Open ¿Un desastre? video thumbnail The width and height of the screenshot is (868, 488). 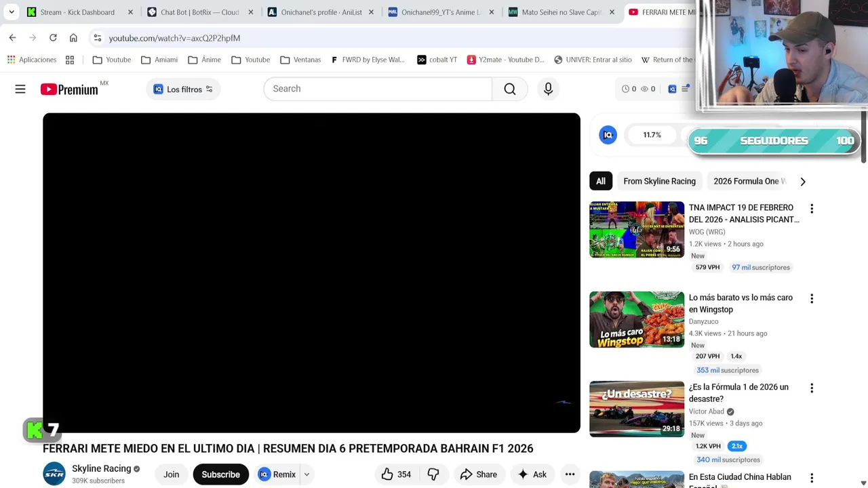point(637,409)
